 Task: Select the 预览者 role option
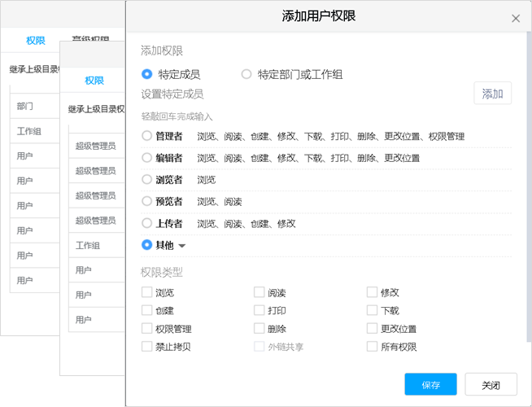(147, 201)
